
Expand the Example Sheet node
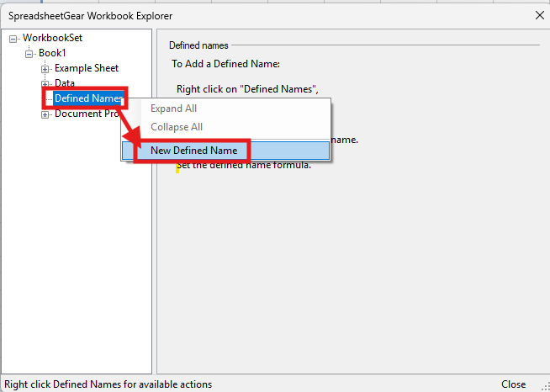45,69
